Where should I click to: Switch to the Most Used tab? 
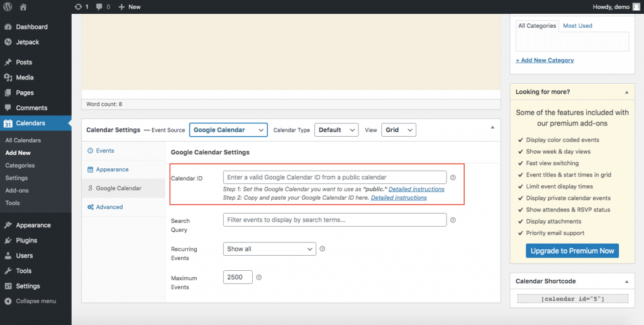[x=577, y=25]
